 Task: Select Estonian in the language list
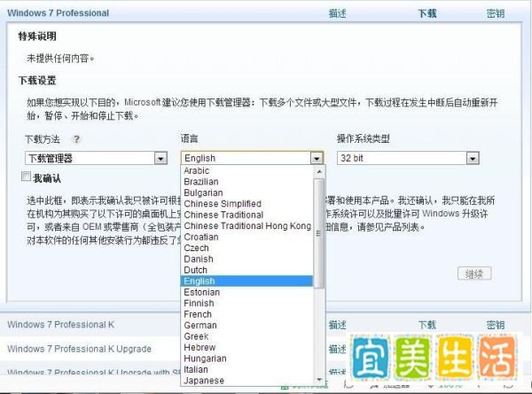tap(246, 292)
